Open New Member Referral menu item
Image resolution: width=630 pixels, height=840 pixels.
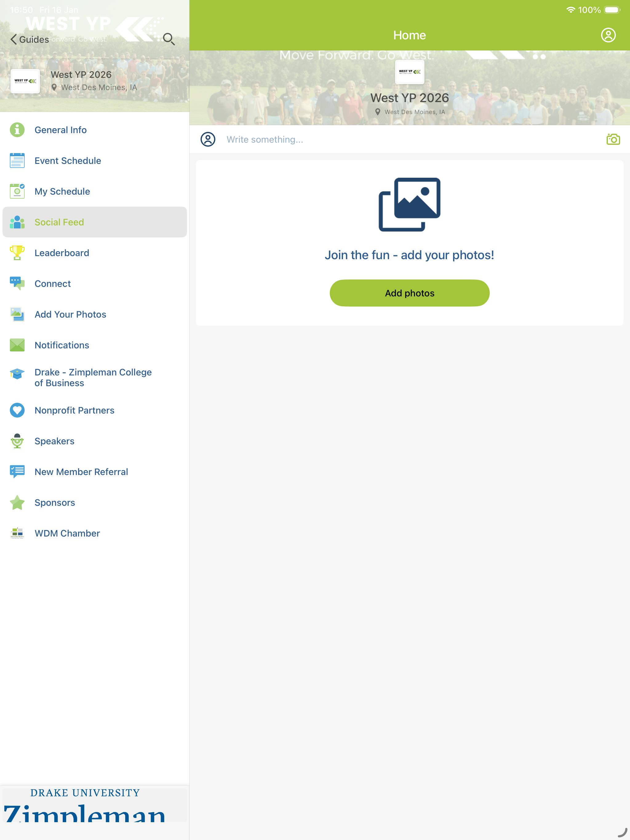click(x=95, y=472)
